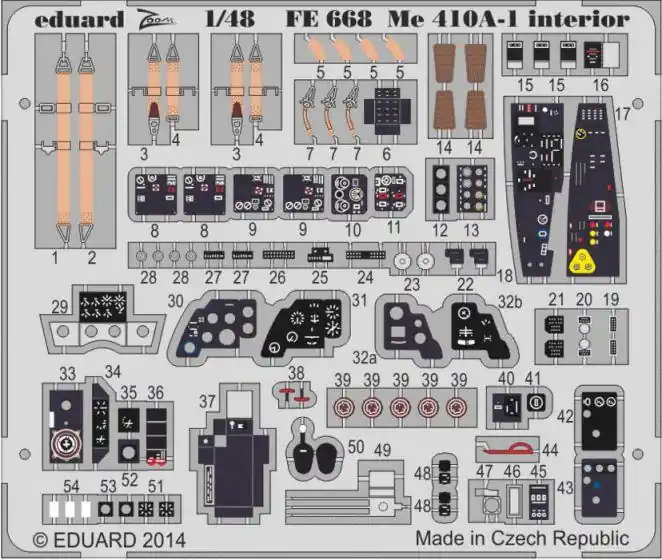Click the number label "18"

click(x=505, y=276)
